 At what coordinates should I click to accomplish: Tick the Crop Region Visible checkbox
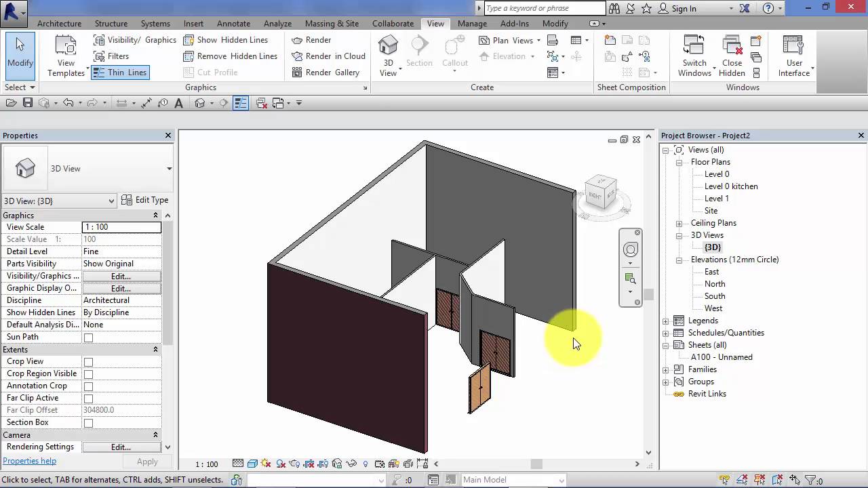88,374
